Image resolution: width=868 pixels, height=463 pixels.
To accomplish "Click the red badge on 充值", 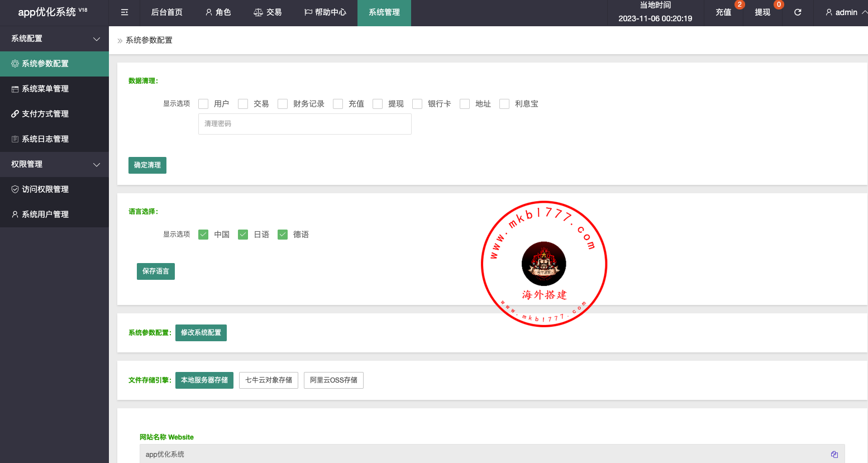I will click(x=740, y=4).
